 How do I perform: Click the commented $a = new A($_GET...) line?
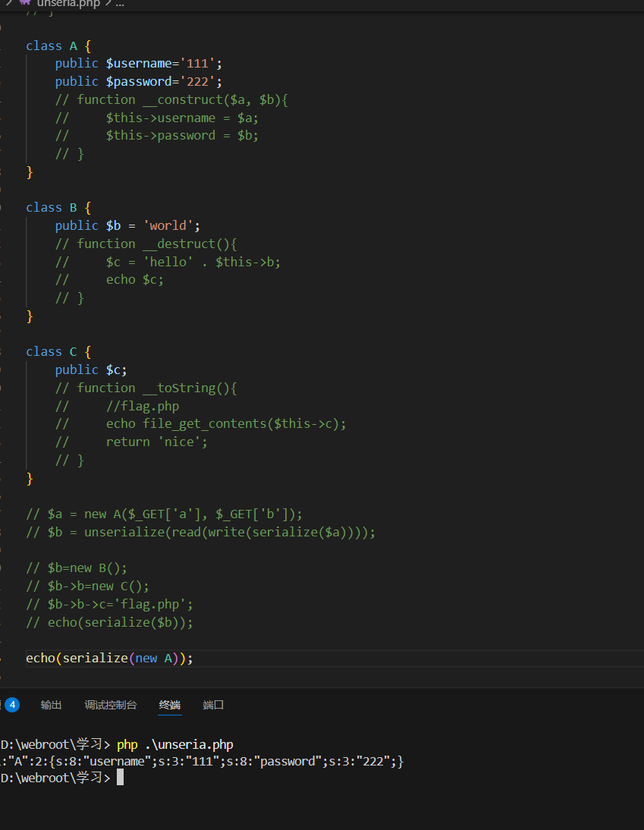164,514
